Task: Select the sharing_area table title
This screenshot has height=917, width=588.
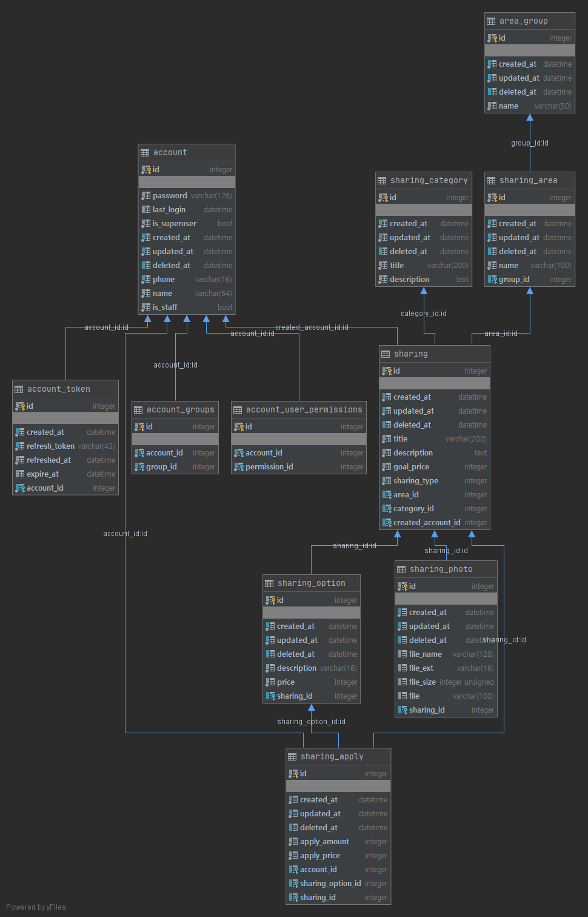Action: 528,181
